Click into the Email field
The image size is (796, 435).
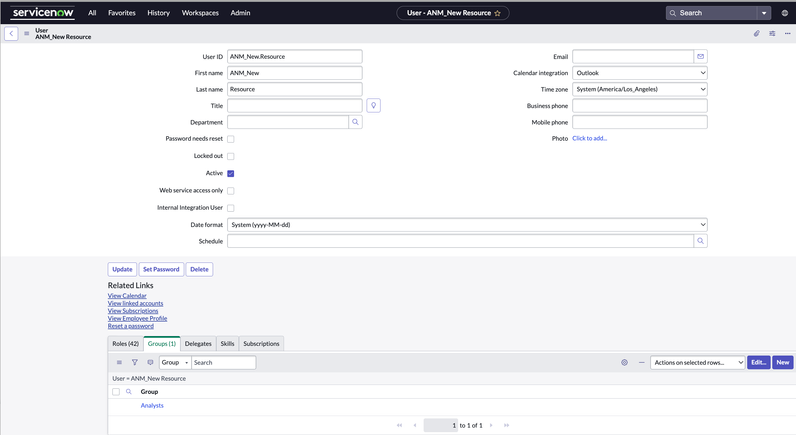tap(633, 56)
